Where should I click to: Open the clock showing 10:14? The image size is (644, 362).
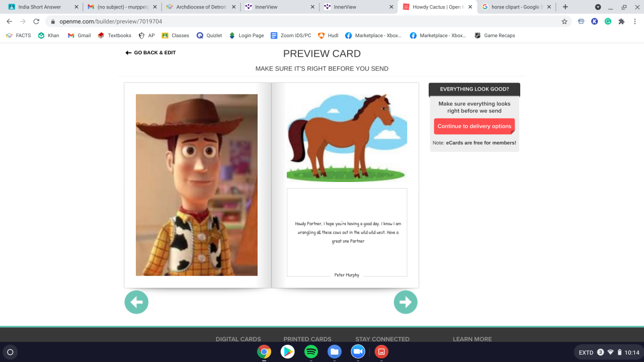pyautogui.click(x=632, y=352)
